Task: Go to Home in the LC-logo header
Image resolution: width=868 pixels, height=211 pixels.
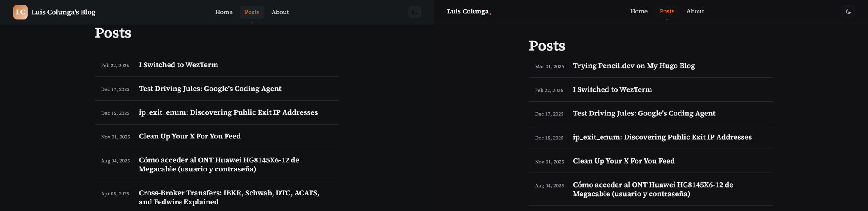Action: (x=224, y=12)
